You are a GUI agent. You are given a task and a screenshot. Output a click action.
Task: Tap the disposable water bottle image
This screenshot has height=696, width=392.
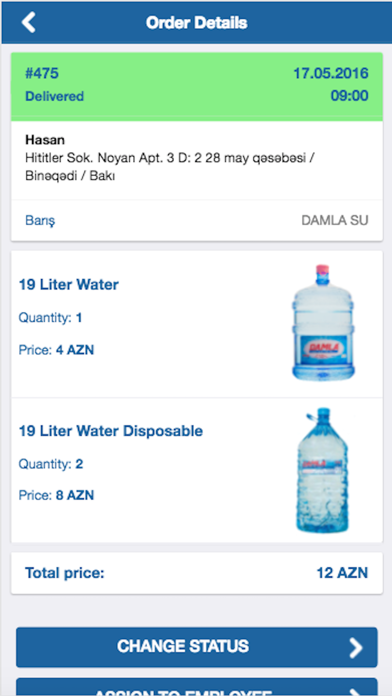[323, 470]
